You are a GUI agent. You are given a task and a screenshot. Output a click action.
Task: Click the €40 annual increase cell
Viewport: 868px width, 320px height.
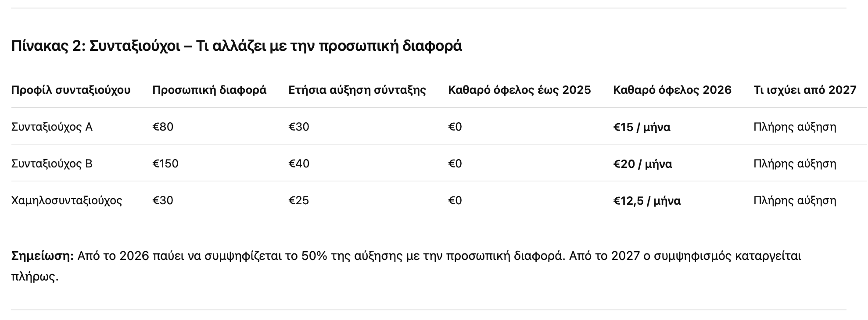point(299,164)
